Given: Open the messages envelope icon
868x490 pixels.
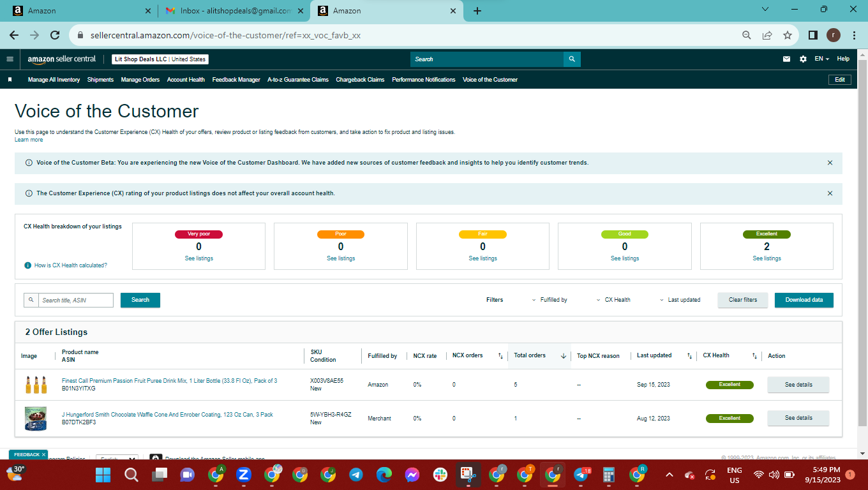Looking at the screenshot, I should point(786,59).
